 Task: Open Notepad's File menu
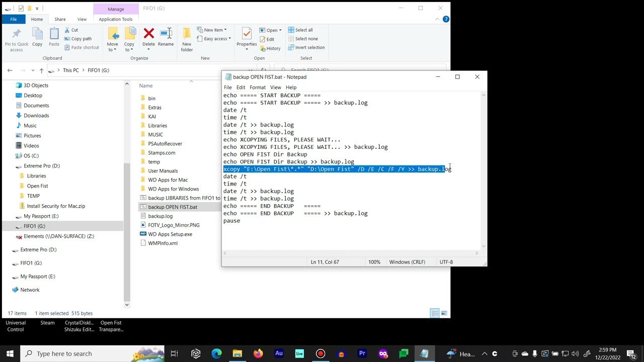point(228,87)
